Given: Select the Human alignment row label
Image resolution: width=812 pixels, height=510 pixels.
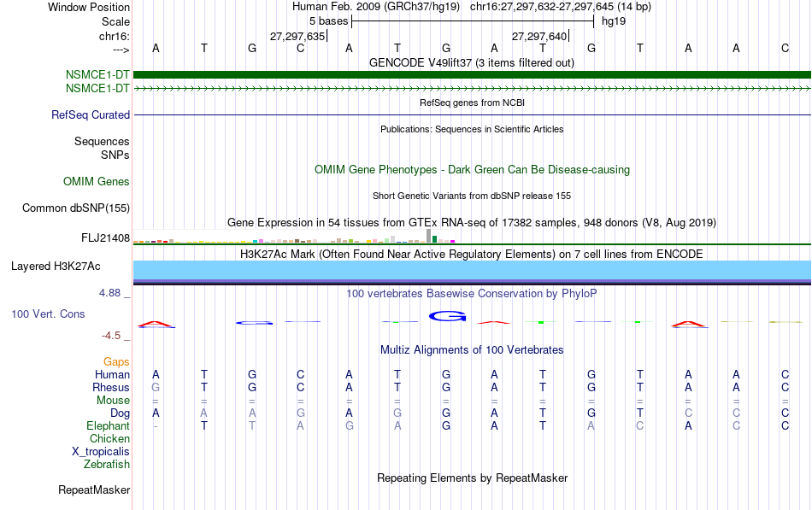Looking at the screenshot, I should [x=112, y=374].
